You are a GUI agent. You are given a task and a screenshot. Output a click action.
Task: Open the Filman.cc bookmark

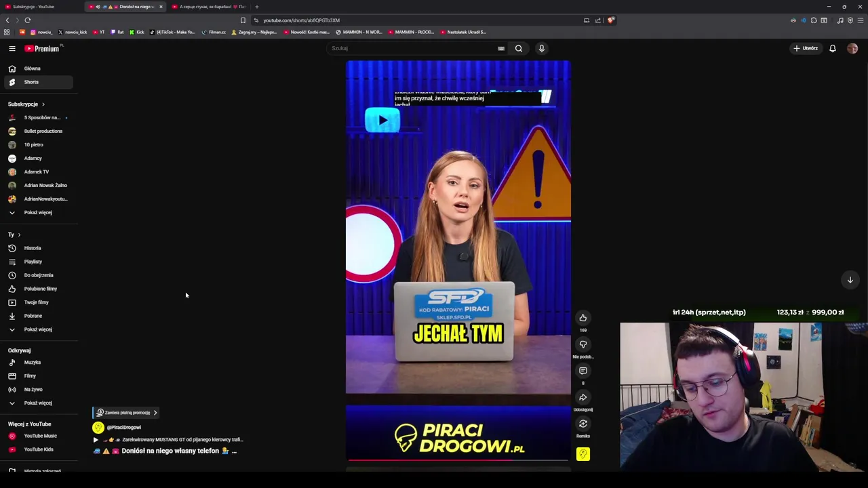tap(214, 32)
